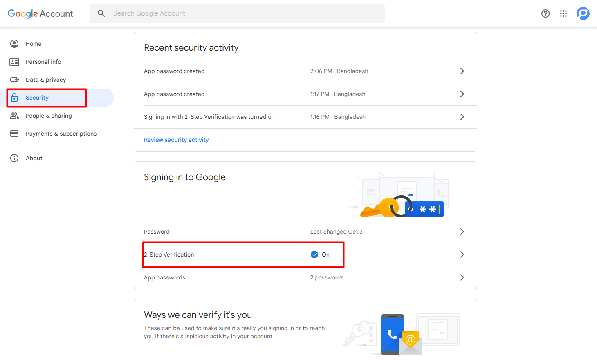The image size is (597, 364).
Task: Click the Home sidebar icon
Action: [14, 44]
